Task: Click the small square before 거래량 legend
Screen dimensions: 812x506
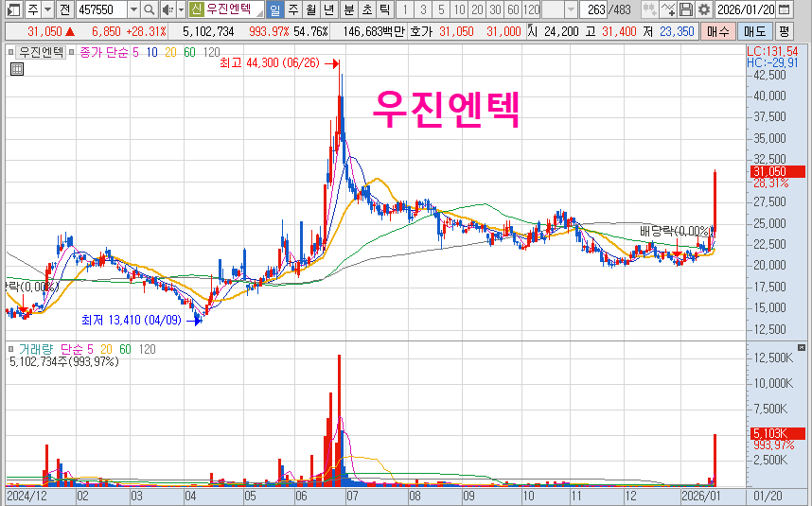Action: click(10, 349)
